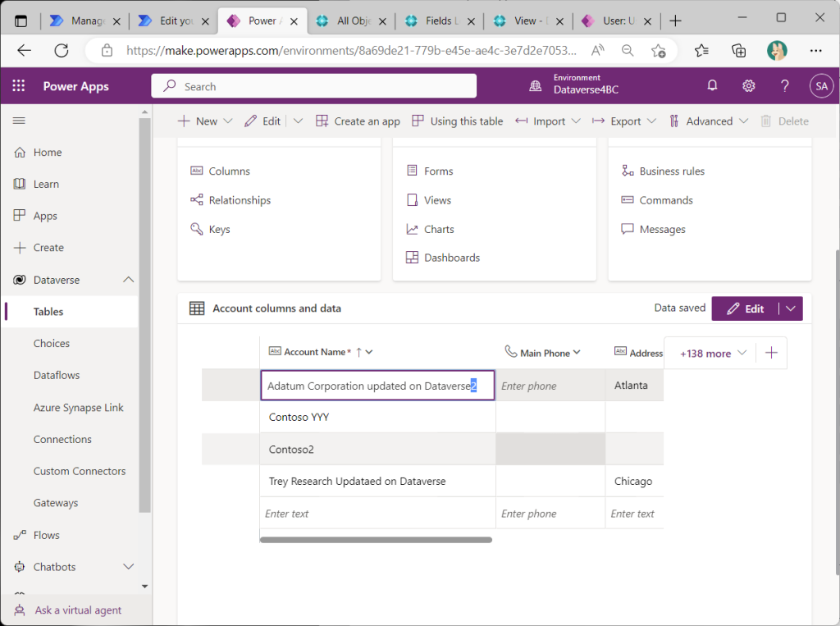Open the '+138 more' columns dropdown
The width and height of the screenshot is (840, 626).
[713, 353]
